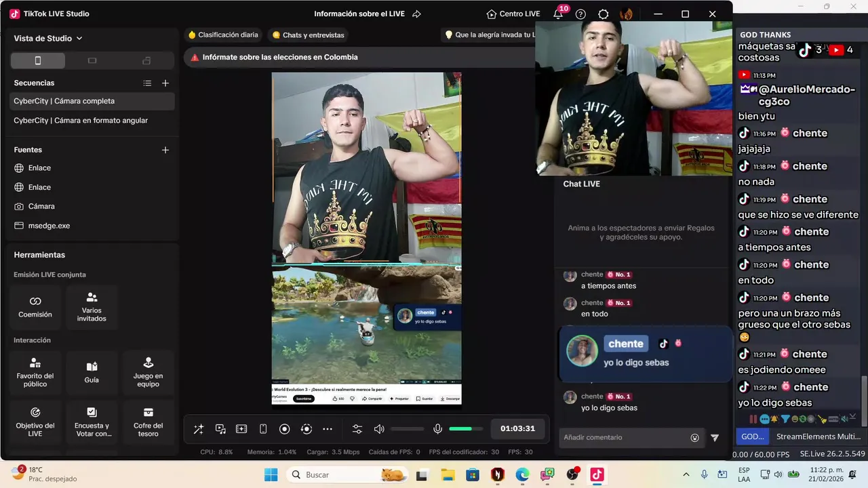
Task: Click the scroll-to-bottom arrow in multichat
Action: point(853,416)
